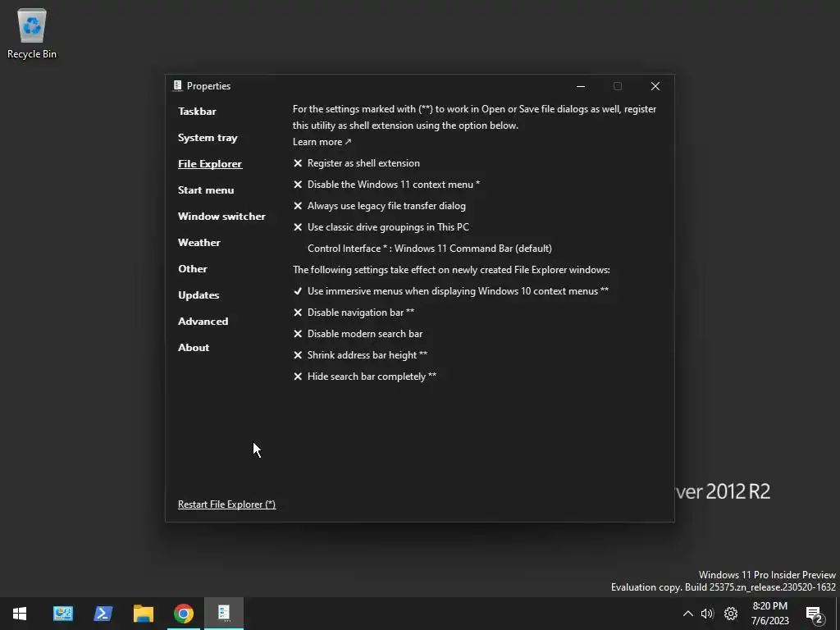Launch Server Manager from the taskbar
This screenshot has width=840, height=630.
pyautogui.click(x=63, y=614)
